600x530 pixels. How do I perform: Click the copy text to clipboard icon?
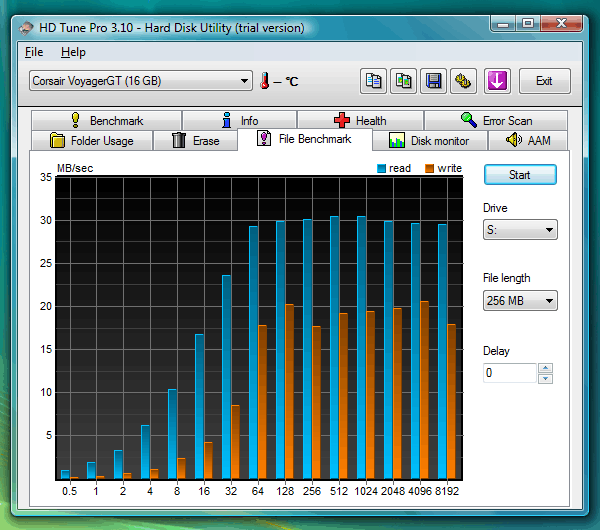coord(373,81)
